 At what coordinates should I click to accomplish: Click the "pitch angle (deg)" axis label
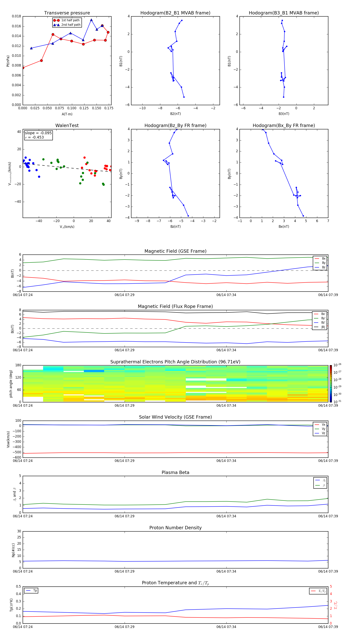(11, 384)
